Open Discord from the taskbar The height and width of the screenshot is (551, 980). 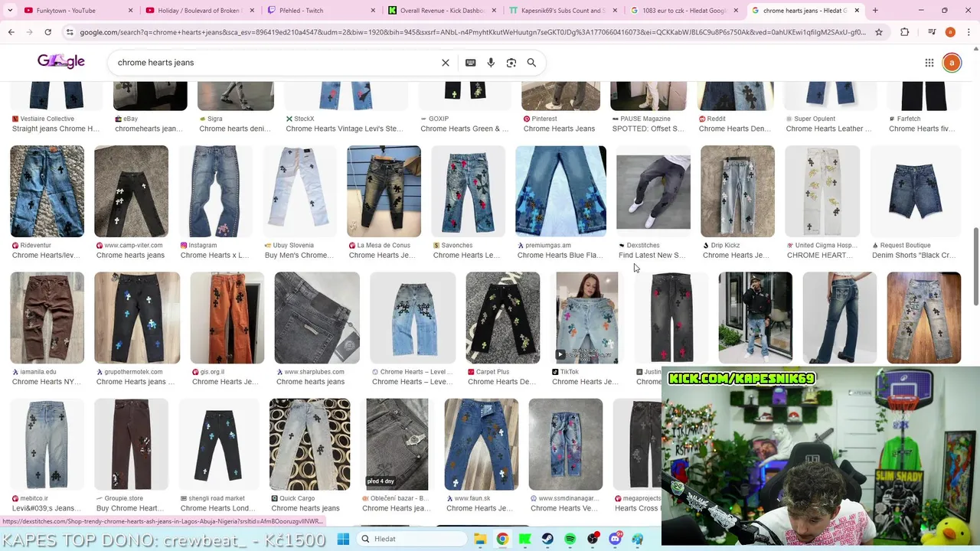click(615, 539)
